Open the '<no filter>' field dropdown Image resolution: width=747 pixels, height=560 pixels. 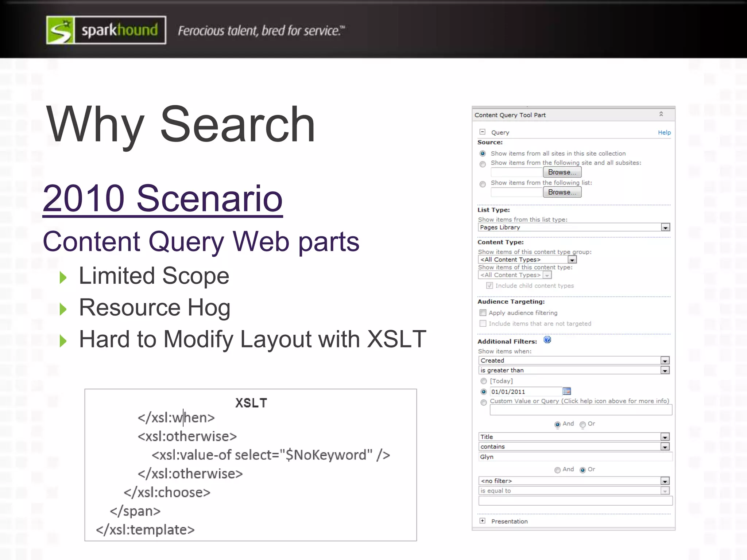[x=574, y=481]
